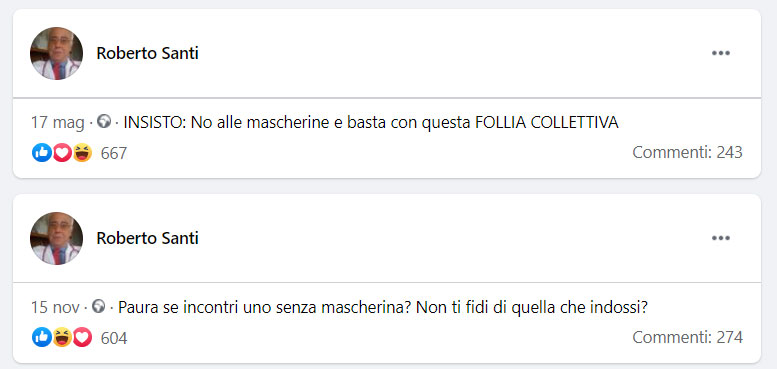Click the heart reaction icon on the 15 nov post
The image size is (777, 369).
coord(82,337)
